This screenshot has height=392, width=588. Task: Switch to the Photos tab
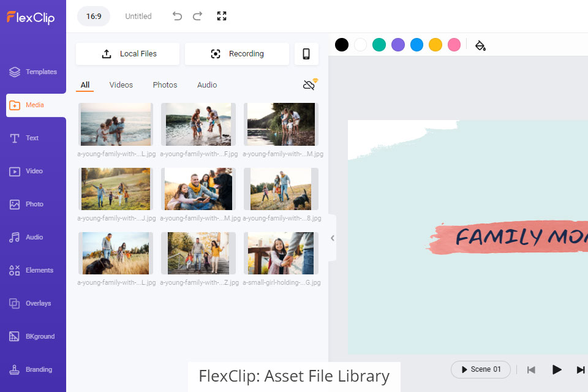click(165, 85)
